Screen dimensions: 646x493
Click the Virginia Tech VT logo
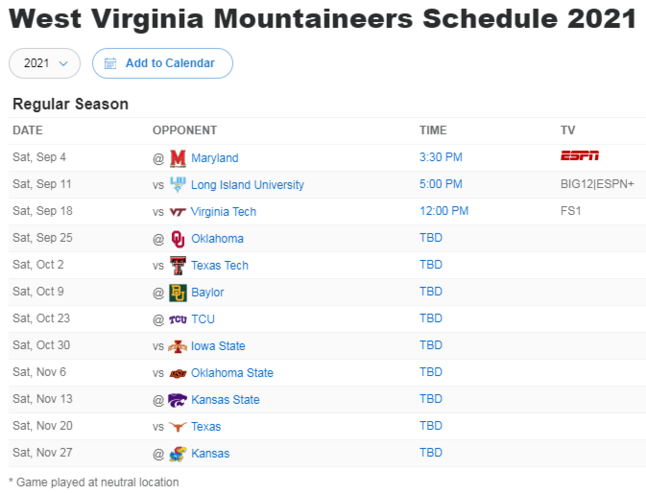(178, 212)
